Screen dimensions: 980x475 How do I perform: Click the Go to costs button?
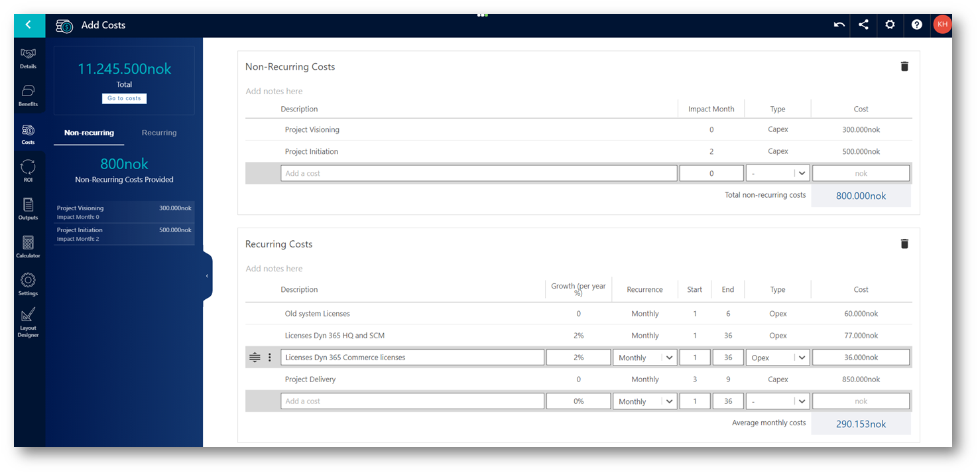(x=124, y=98)
